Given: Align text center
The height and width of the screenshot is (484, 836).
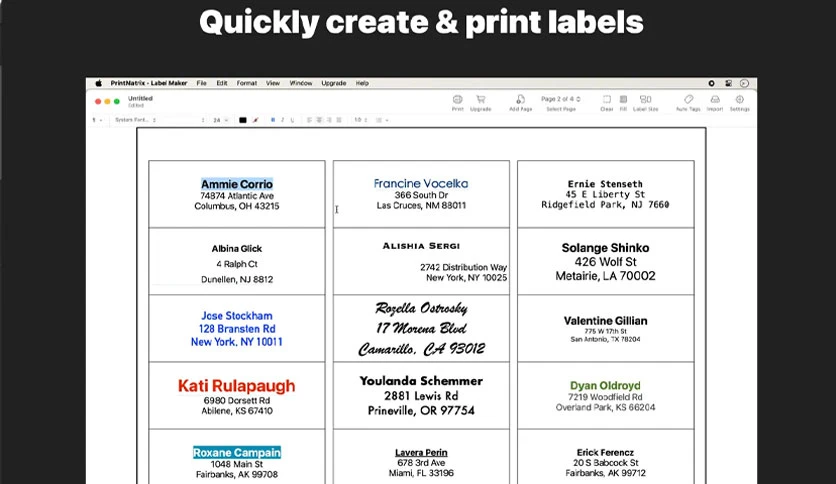Looking at the screenshot, I should pos(319,120).
